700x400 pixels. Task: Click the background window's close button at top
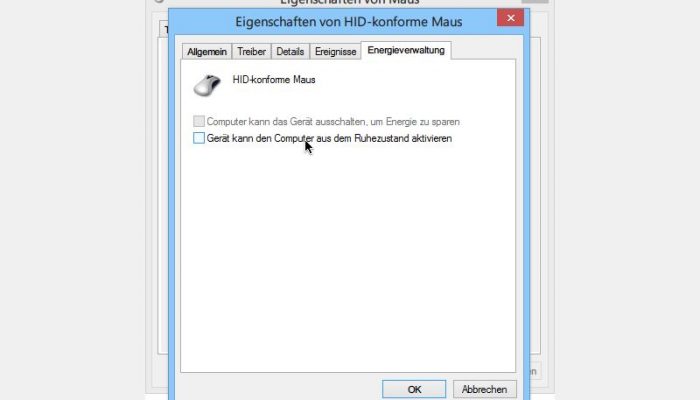click(x=535, y=1)
